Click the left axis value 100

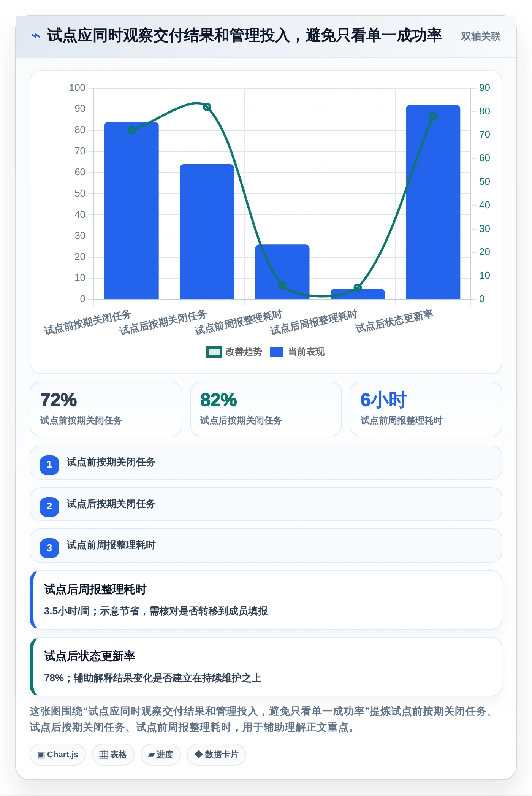[x=77, y=88]
